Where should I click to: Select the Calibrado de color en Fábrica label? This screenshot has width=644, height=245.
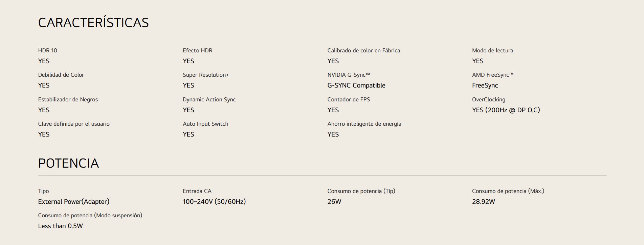click(363, 50)
